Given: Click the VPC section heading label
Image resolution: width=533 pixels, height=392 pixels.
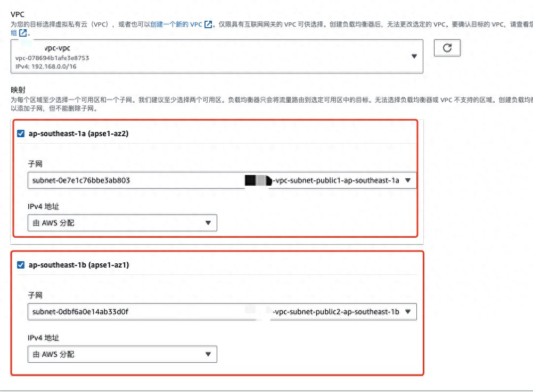Looking at the screenshot, I should pos(18,14).
